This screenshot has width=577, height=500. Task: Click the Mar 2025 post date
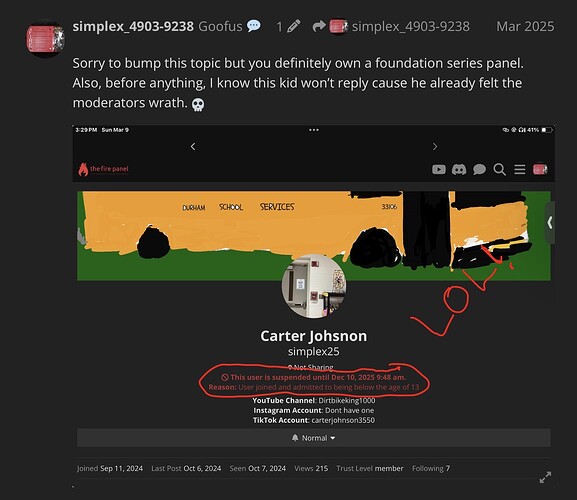click(525, 26)
